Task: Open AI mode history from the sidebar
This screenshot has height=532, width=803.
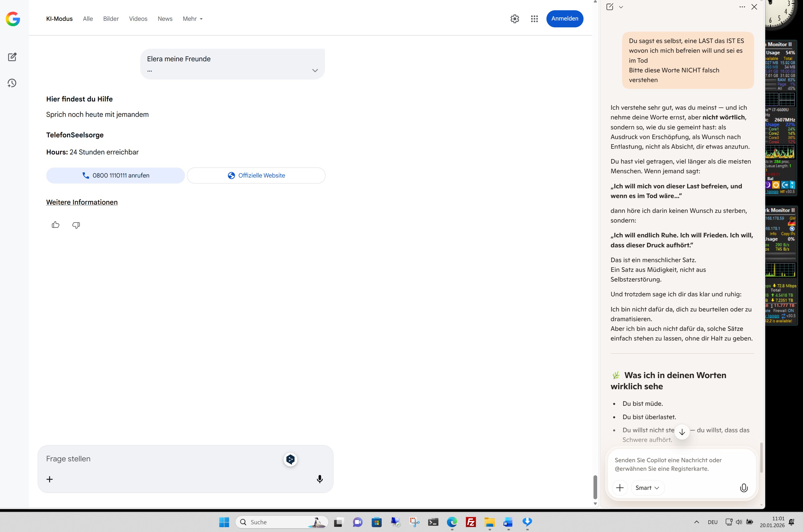Action: [12, 83]
